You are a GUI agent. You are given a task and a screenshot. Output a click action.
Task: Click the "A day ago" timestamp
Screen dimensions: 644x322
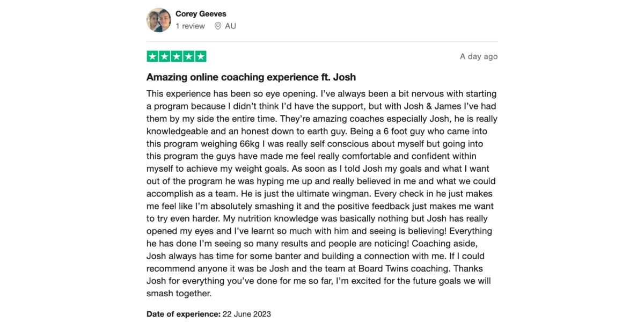coord(479,56)
